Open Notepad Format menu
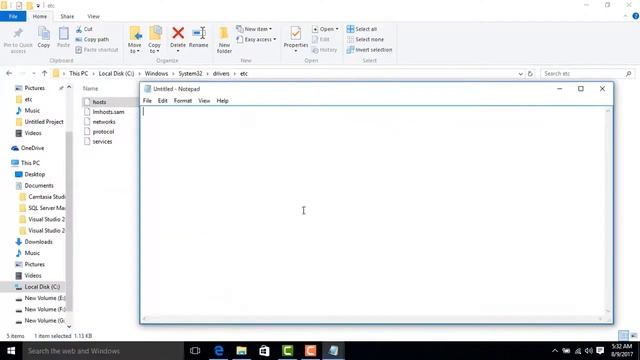The image size is (640, 360). [182, 101]
